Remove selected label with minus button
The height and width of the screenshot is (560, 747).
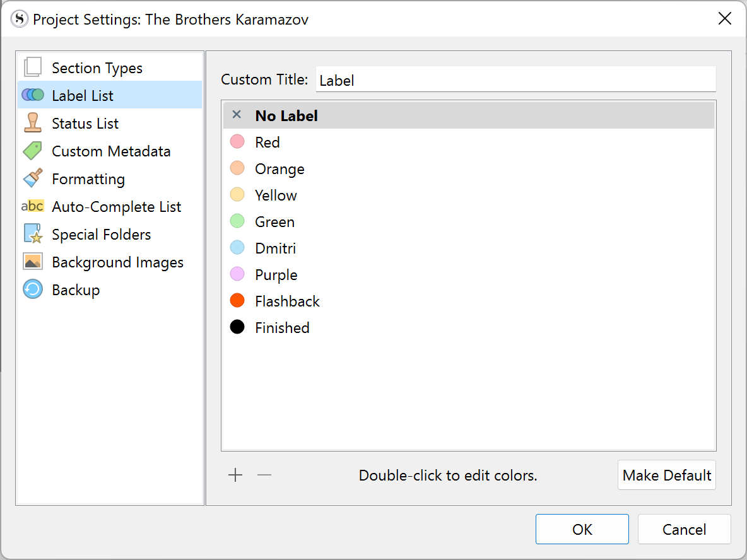(264, 475)
